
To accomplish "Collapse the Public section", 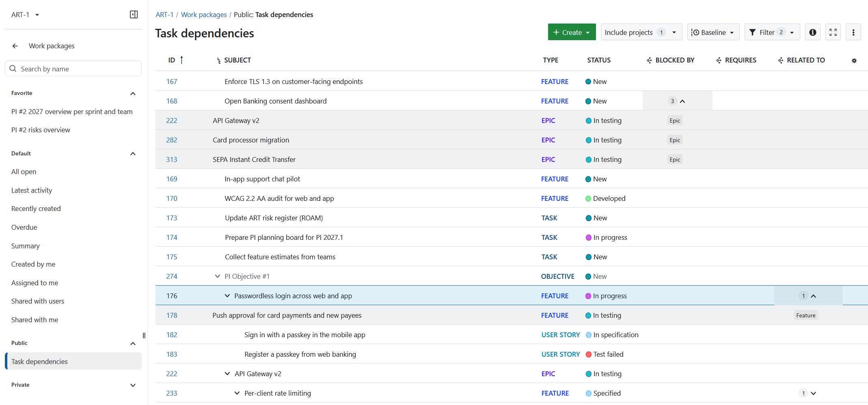I will click(x=133, y=343).
